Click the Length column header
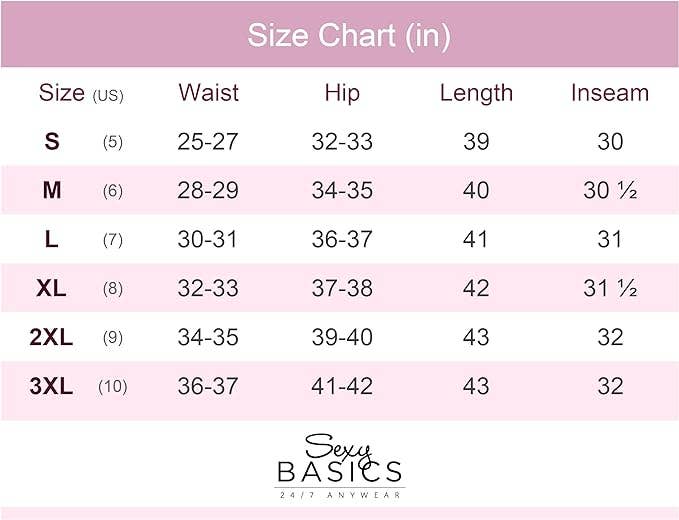The image size is (679, 520). [476, 93]
